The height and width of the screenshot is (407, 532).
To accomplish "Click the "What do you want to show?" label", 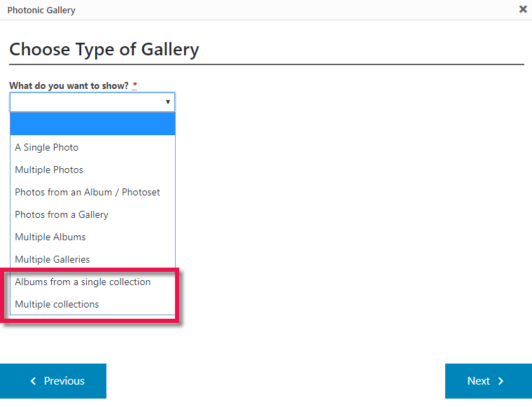I will (x=69, y=85).
